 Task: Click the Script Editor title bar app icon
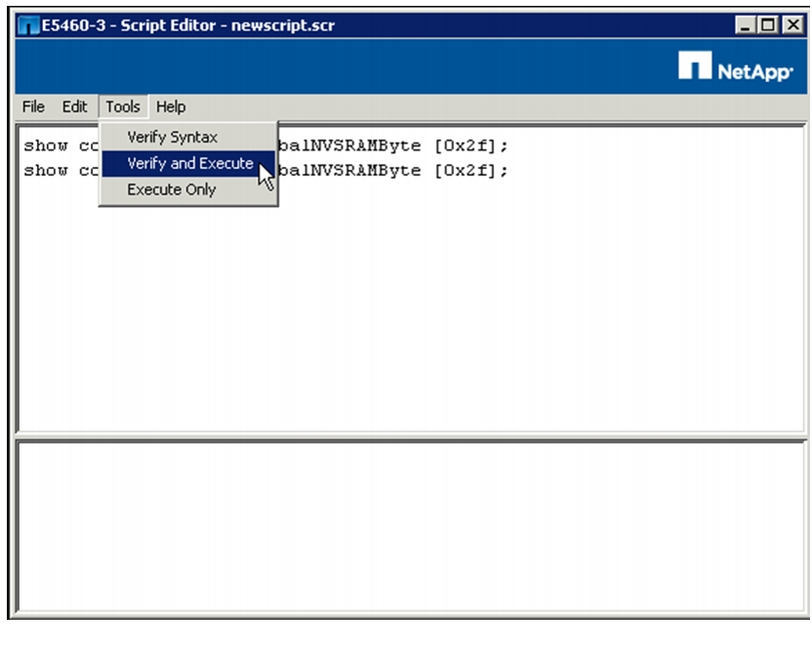point(28,25)
